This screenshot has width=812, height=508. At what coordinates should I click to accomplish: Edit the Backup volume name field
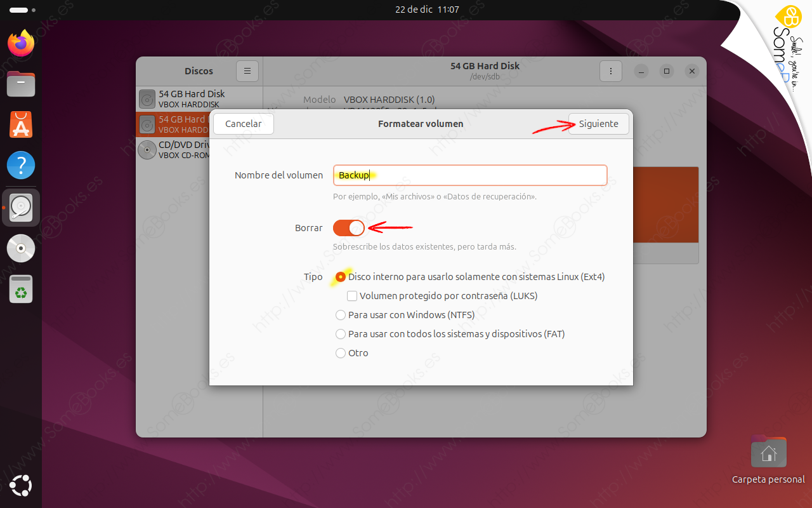[x=469, y=175]
